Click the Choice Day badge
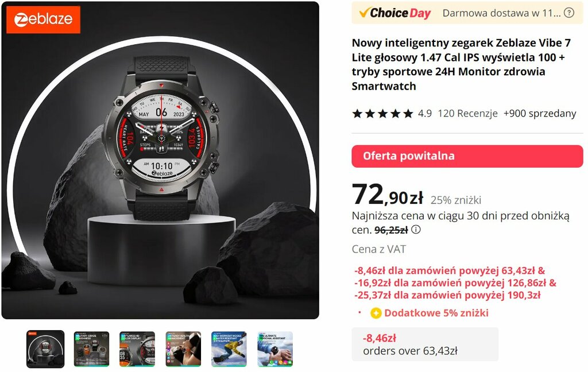The image size is (588, 372). click(x=395, y=13)
